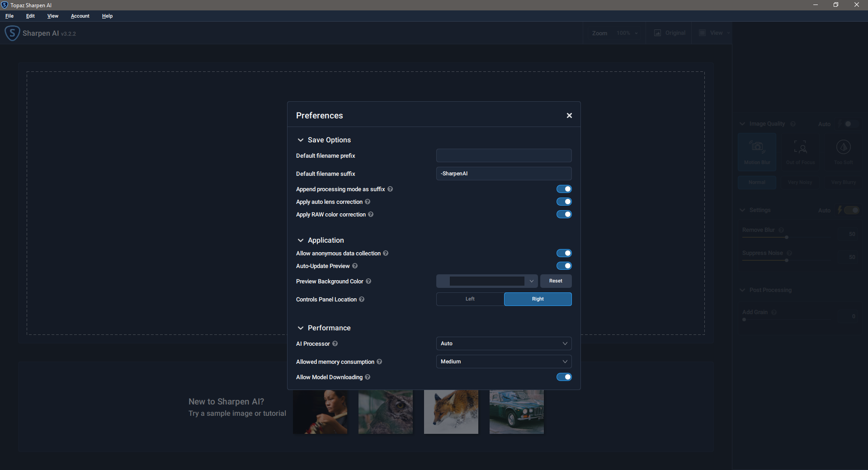868x470 pixels.
Task: Click the help icon next to Image Quality
Action: point(793,124)
